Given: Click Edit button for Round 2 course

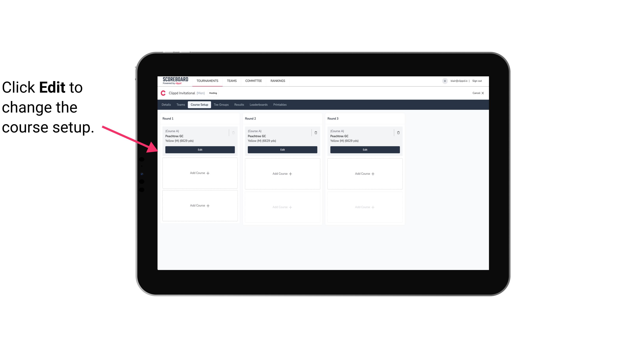Looking at the screenshot, I should click(x=282, y=150).
